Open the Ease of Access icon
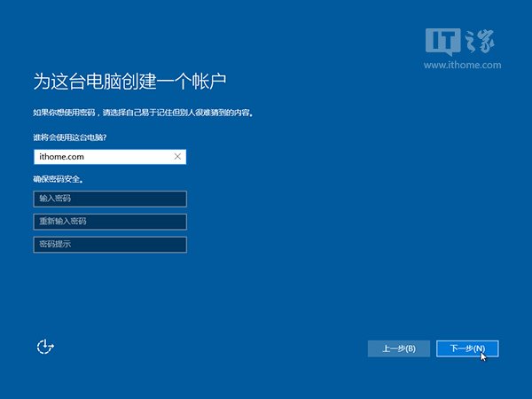 pos(46,347)
